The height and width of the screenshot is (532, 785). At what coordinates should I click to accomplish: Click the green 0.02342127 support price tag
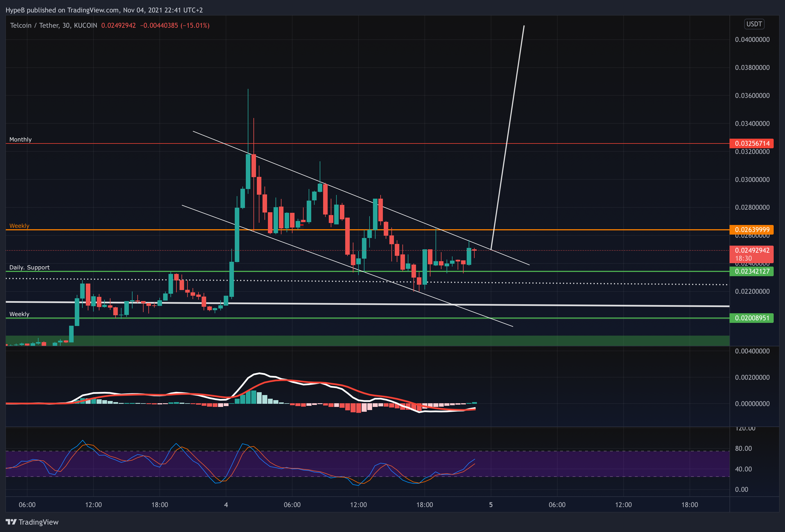(752, 271)
